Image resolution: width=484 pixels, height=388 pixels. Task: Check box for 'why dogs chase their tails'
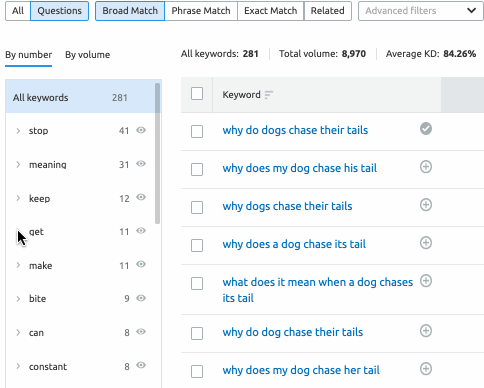click(x=197, y=207)
